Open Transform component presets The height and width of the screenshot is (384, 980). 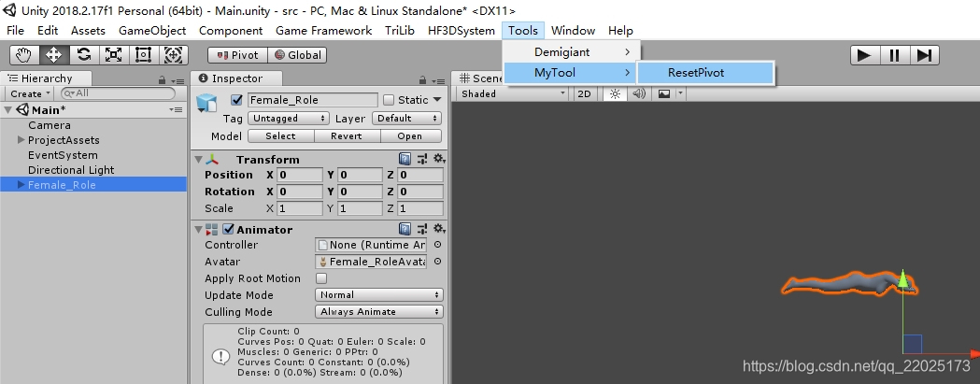click(422, 159)
